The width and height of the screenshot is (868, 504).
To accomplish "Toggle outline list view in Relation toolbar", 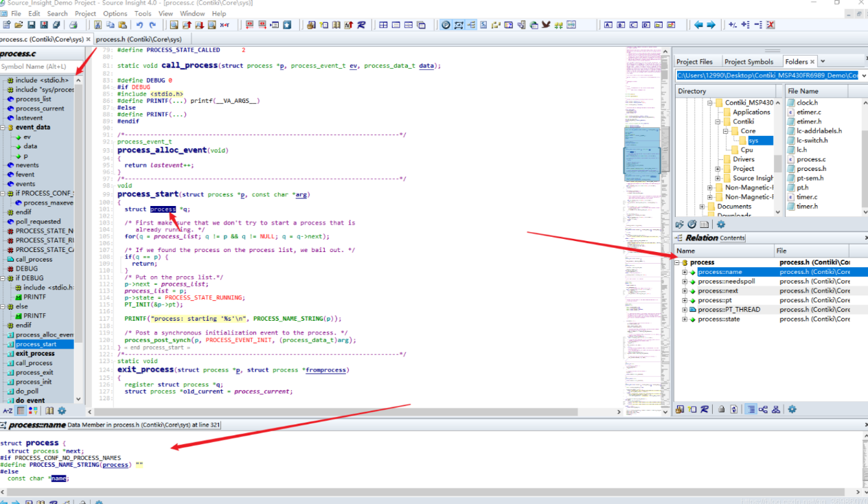I will (751, 409).
